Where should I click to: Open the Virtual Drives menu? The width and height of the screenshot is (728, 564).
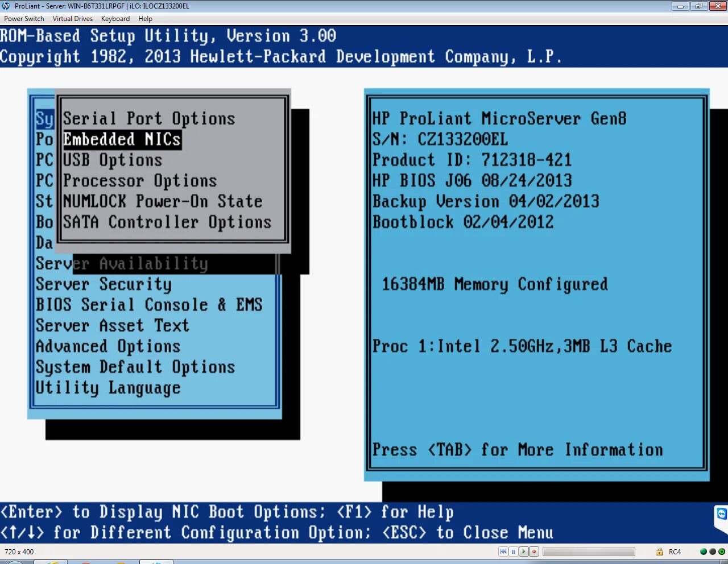73,19
